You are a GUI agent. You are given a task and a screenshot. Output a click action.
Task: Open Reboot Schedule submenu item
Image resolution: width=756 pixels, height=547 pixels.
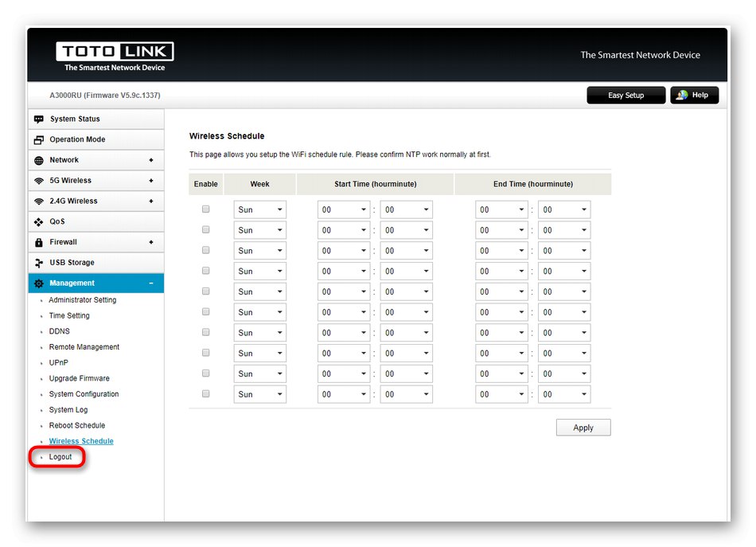(x=77, y=425)
